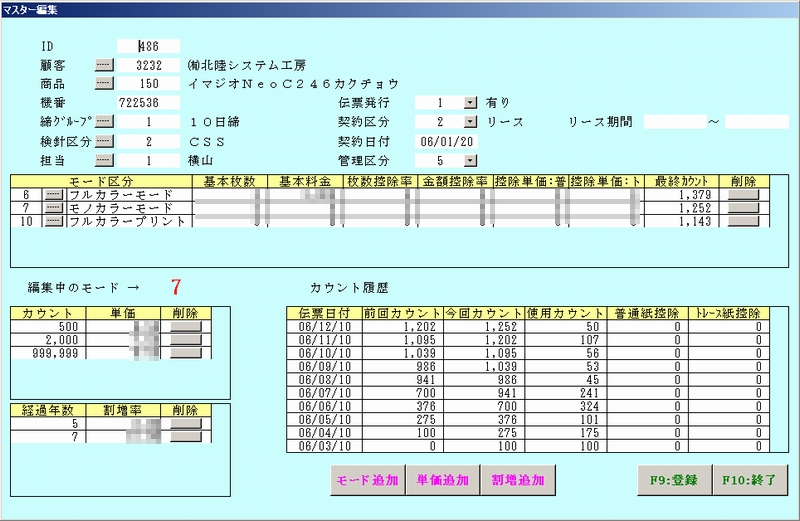Click the 担当 lookup button
This screenshot has width=800, height=521.
105,160
